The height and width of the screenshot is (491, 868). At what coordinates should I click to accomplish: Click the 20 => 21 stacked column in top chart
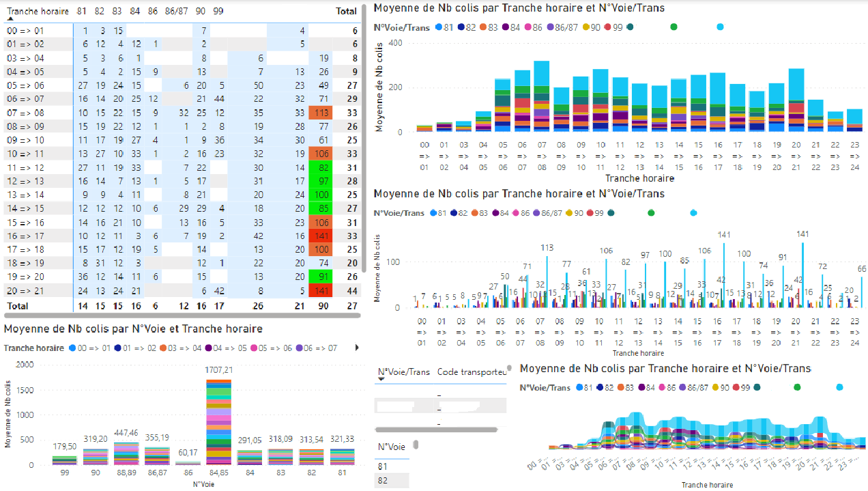click(796, 100)
